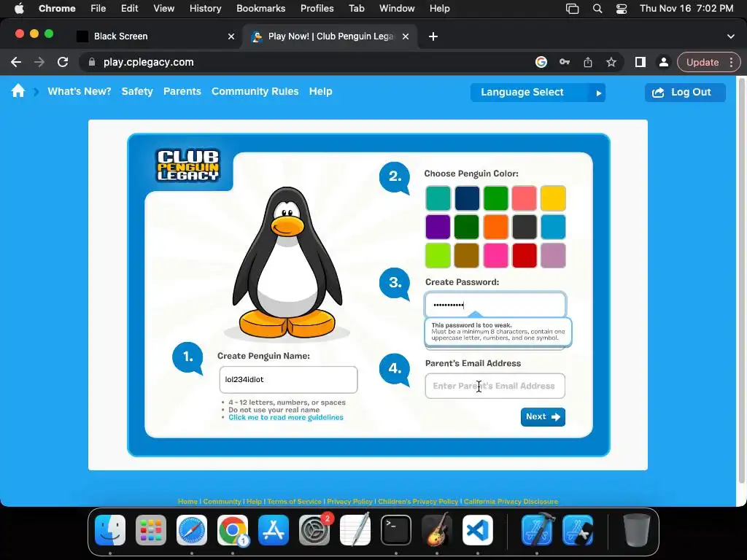Viewport: 747px width, 560px height.
Task: Open the Help link in site navigation
Action: 321,91
